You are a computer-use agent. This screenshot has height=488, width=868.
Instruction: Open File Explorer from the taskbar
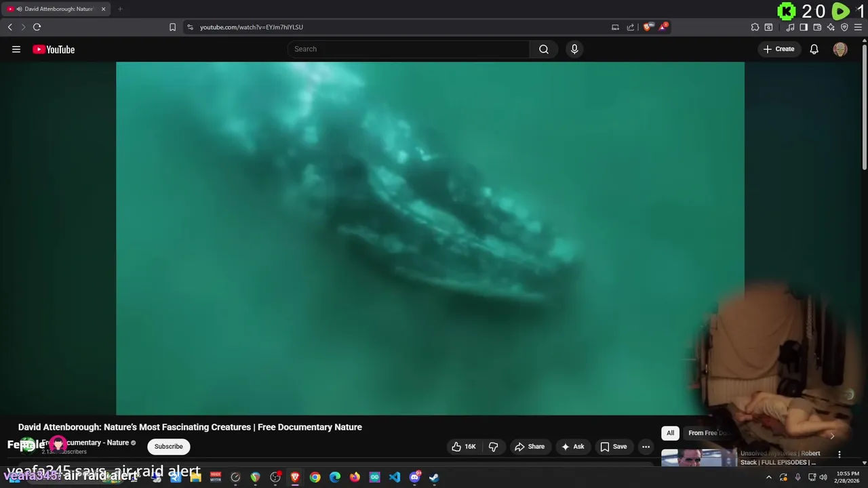tap(195, 477)
